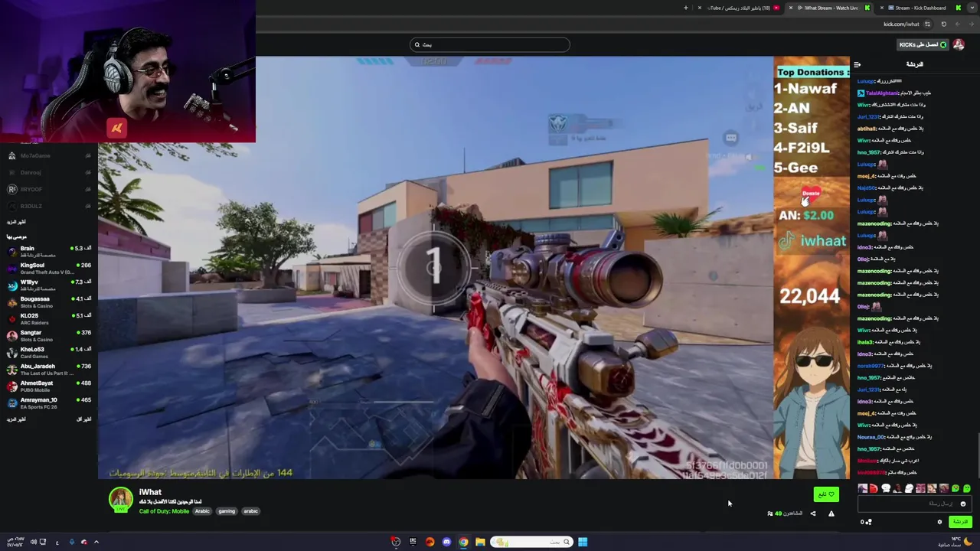Open the taskbar volume icon
The width and height of the screenshot is (980, 551).
pos(32,542)
